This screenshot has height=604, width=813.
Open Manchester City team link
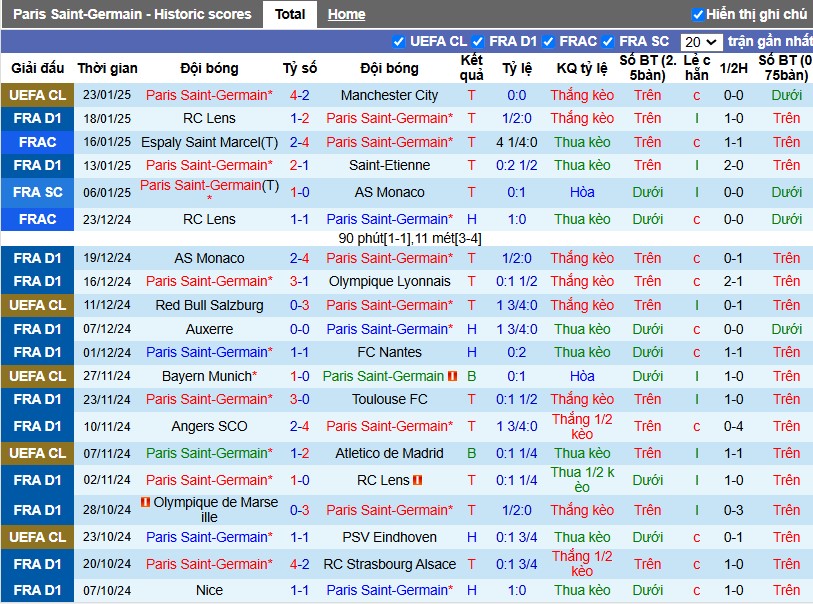[x=389, y=95]
